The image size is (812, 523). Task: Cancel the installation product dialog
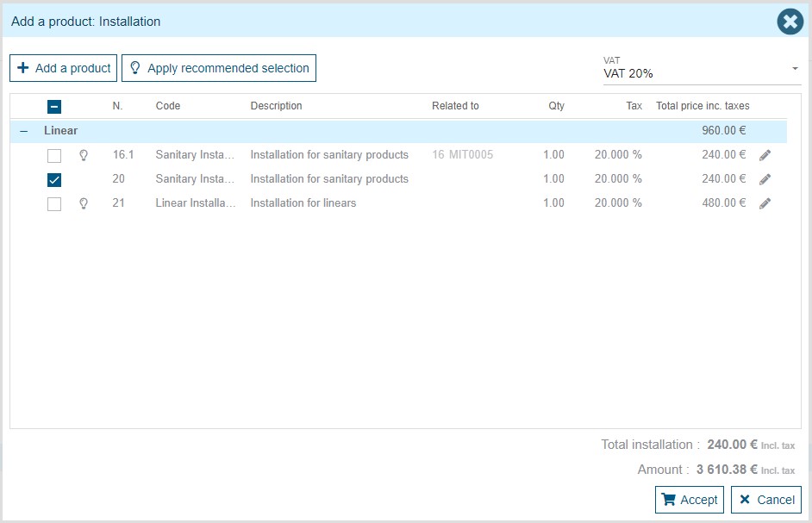pyautogui.click(x=766, y=500)
